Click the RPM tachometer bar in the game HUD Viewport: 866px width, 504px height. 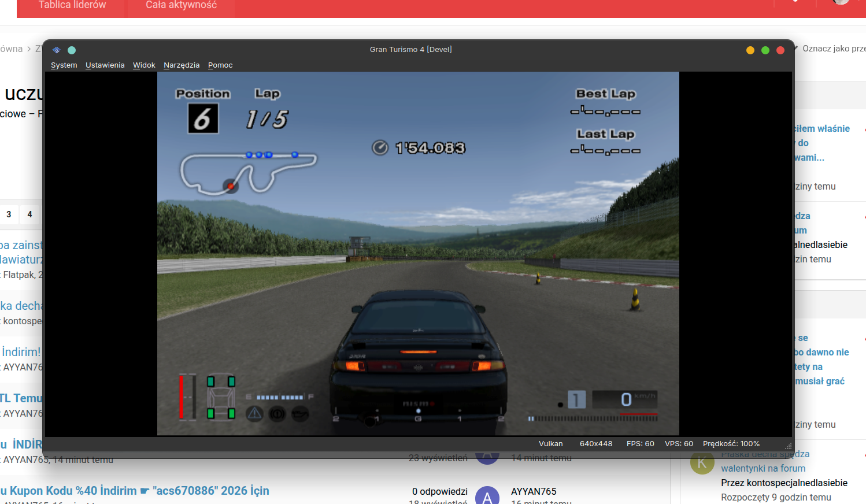pos(593,418)
